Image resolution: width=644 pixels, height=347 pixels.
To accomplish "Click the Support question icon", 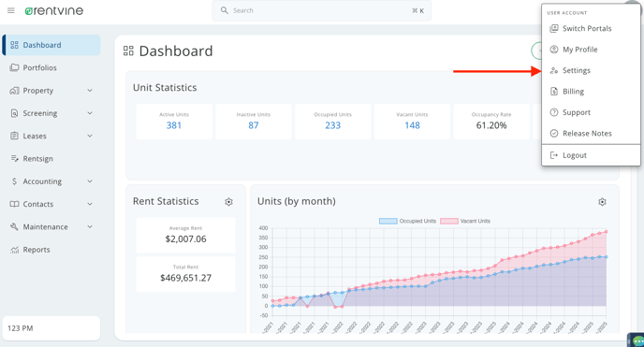I will tap(554, 112).
